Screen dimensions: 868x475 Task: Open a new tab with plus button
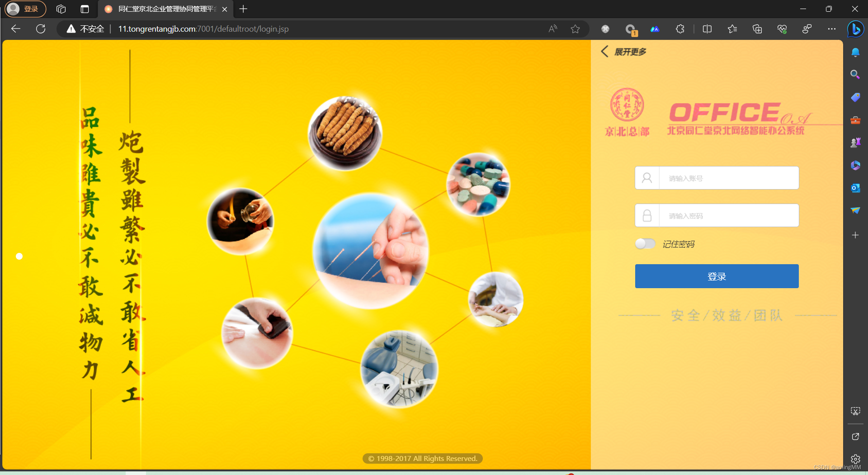point(243,9)
